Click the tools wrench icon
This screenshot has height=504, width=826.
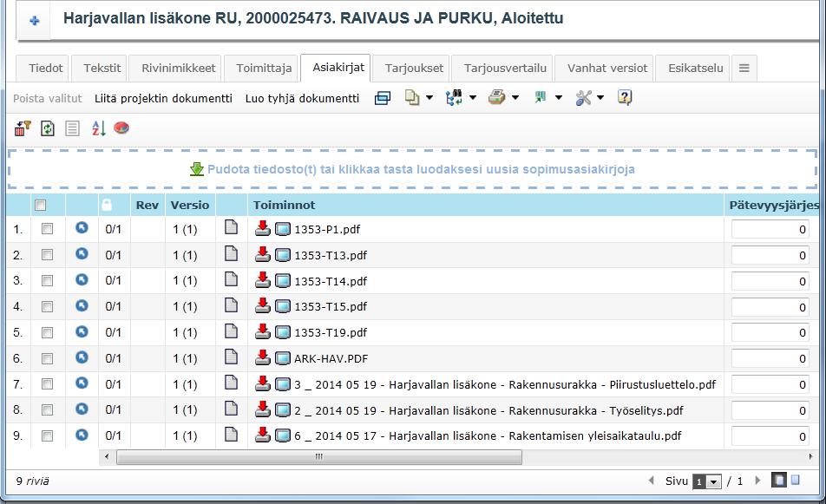(584, 97)
